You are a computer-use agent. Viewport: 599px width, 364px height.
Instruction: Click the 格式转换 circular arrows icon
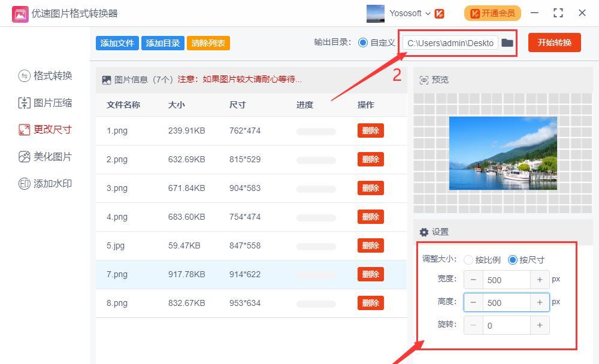24,76
